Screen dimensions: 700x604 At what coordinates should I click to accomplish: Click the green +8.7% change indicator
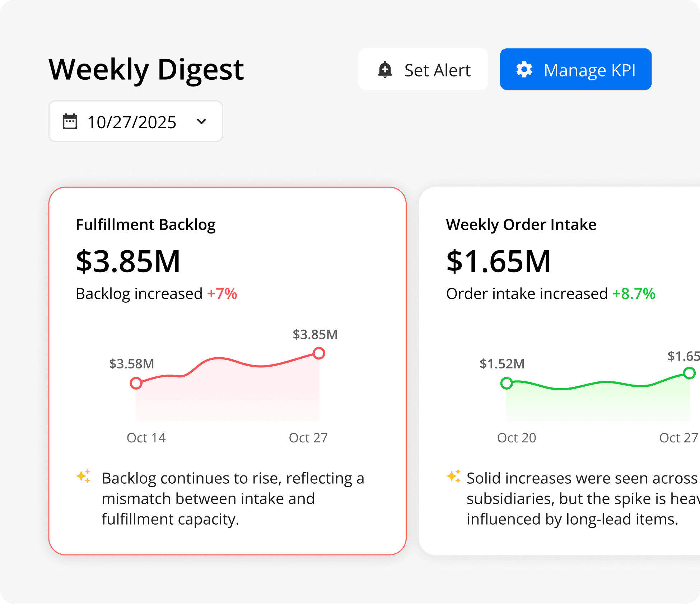pos(634,294)
